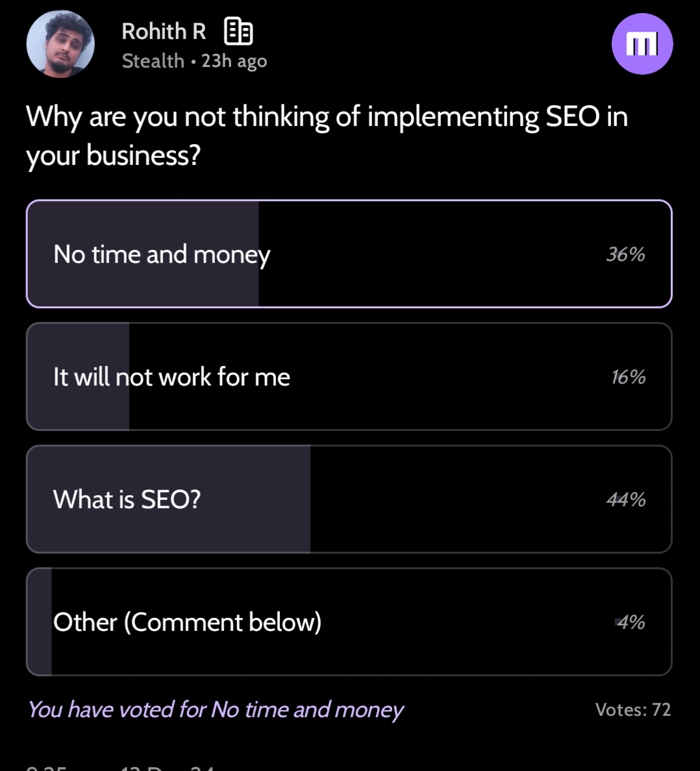Click 'You have voted for No time and money'

click(215, 709)
